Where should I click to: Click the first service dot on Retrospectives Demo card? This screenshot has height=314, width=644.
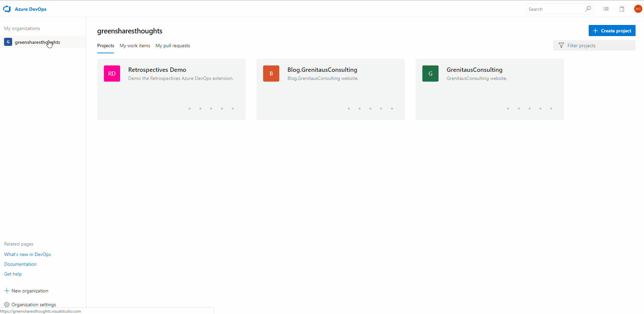point(190,109)
